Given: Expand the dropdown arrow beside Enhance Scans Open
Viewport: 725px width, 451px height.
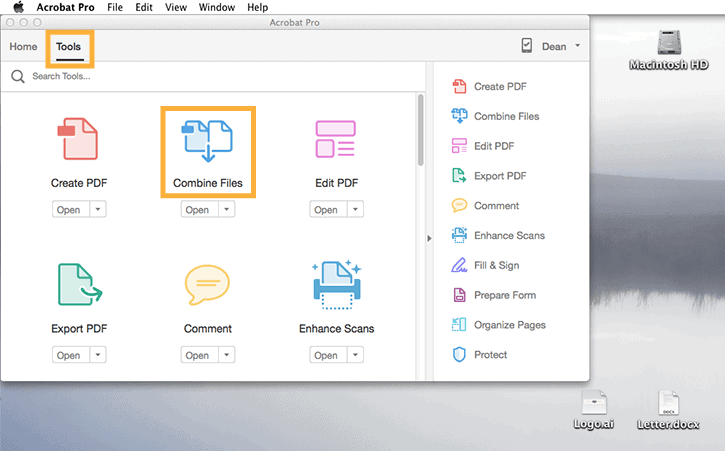Looking at the screenshot, I should coord(355,355).
